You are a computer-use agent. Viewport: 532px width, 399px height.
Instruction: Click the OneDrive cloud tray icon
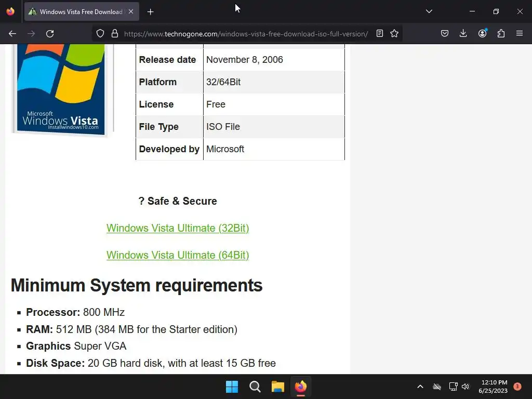coord(437,387)
